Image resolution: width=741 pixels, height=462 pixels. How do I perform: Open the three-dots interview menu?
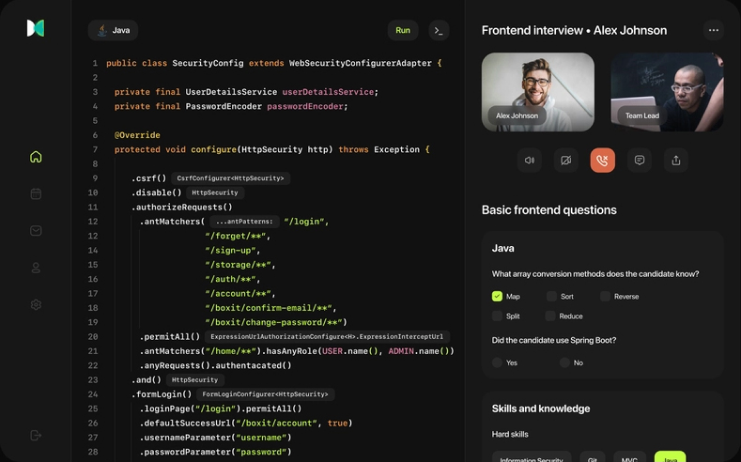[x=713, y=30]
